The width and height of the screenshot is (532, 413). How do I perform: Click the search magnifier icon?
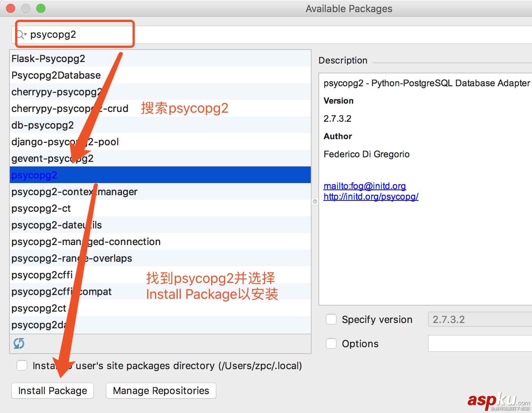click(x=20, y=34)
